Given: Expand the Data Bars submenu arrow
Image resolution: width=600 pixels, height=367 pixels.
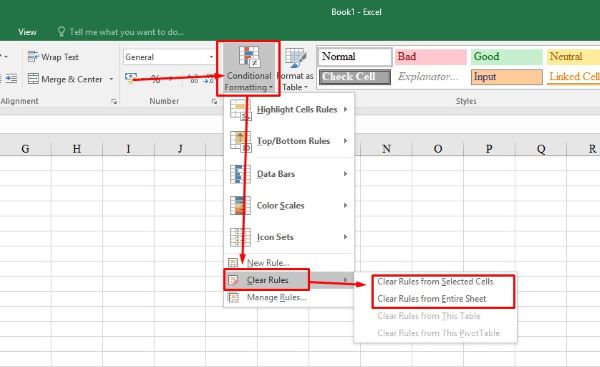Looking at the screenshot, I should coord(345,174).
